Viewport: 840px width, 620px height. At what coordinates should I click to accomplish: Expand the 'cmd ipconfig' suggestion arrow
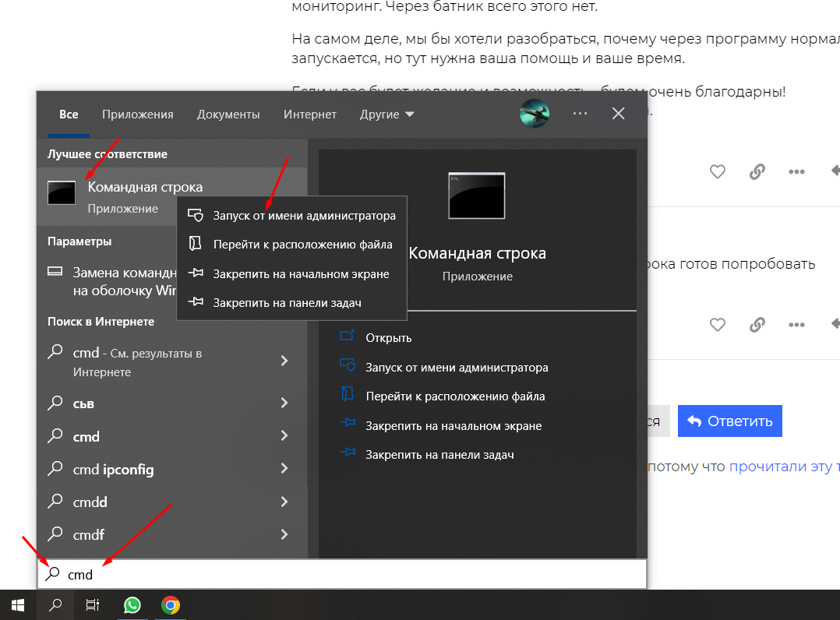point(284,469)
